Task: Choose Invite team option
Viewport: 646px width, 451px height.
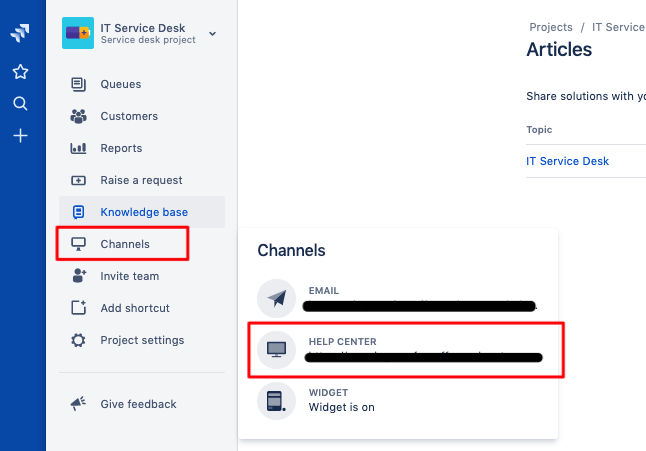Action: (142, 276)
